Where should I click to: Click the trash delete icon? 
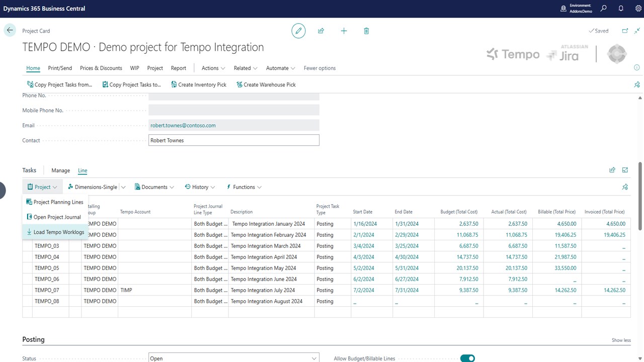click(366, 31)
